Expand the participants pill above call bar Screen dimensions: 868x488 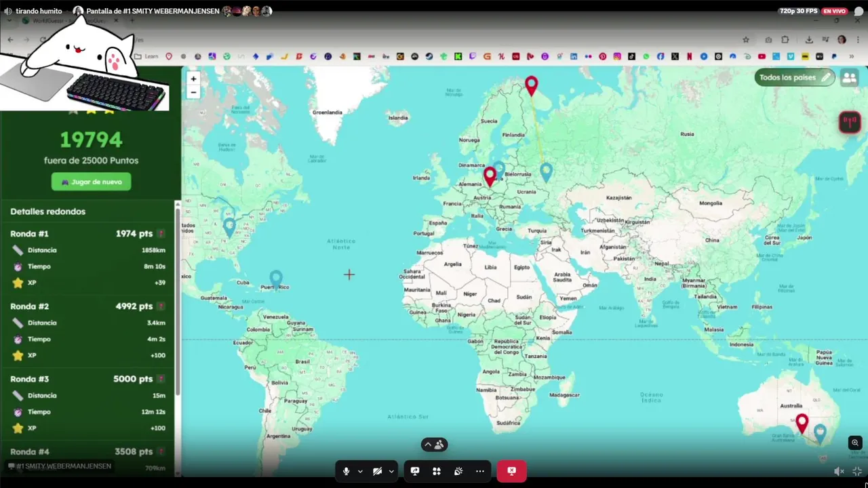tap(434, 445)
